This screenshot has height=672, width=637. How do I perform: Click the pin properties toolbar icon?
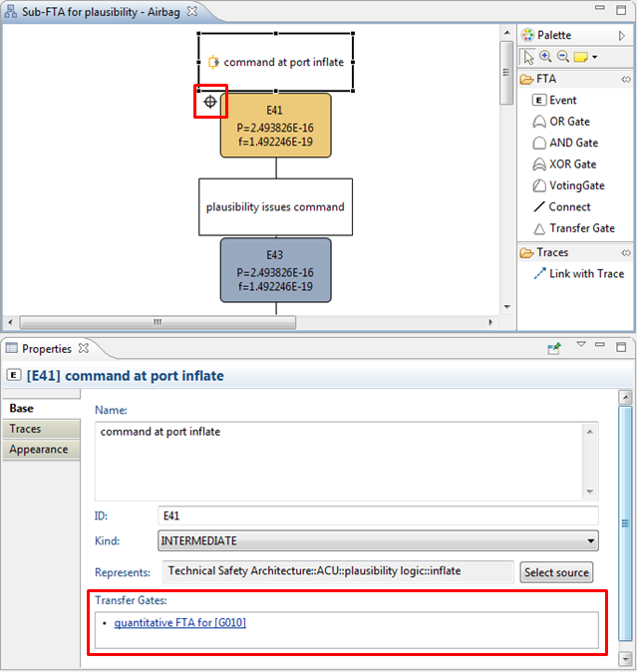point(554,348)
